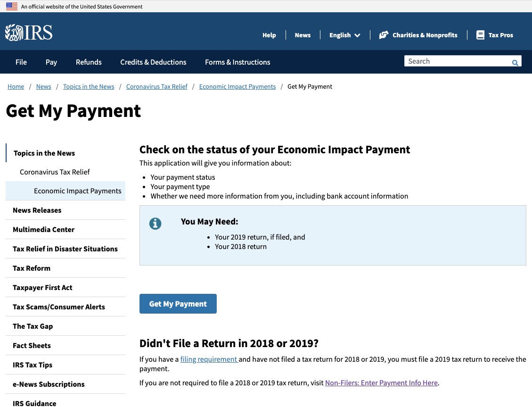Image resolution: width=532 pixels, height=407 pixels.
Task: Click 'You May Need:' heading
Action: pos(209,222)
